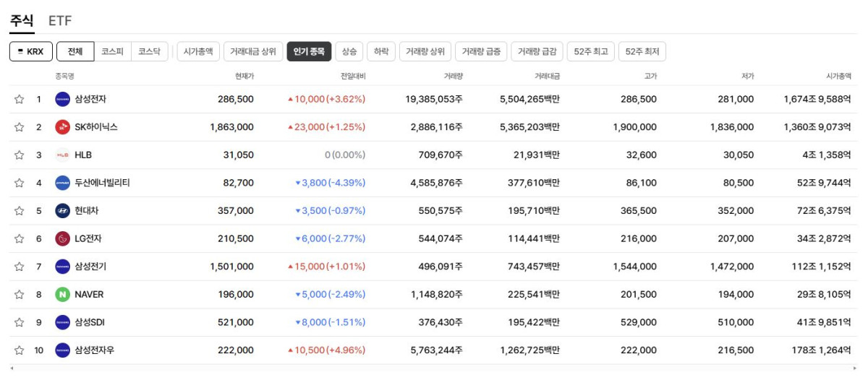The width and height of the screenshot is (868, 380).
Task: Add HLB to favorites with star
Action: pyautogui.click(x=19, y=155)
